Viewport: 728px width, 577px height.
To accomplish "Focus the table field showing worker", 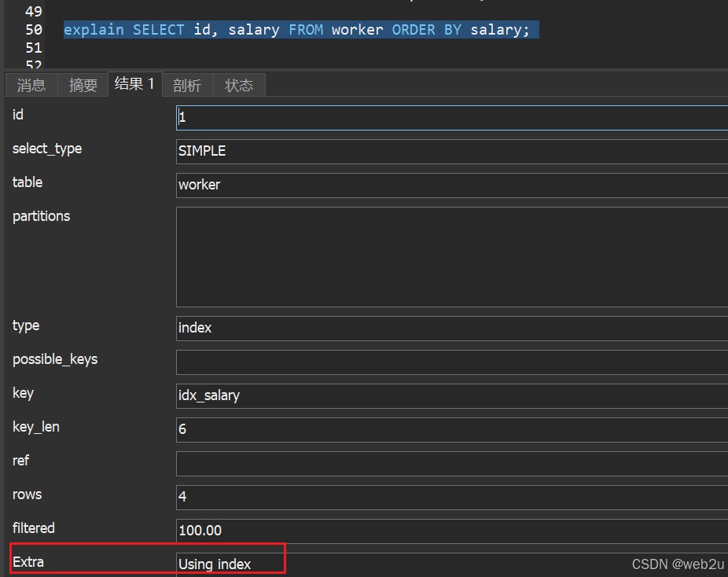I will [x=451, y=185].
